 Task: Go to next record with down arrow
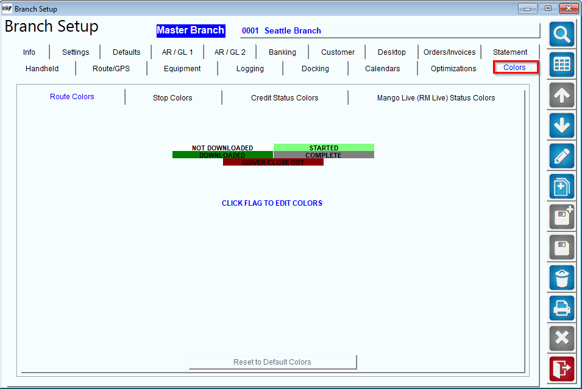point(562,125)
